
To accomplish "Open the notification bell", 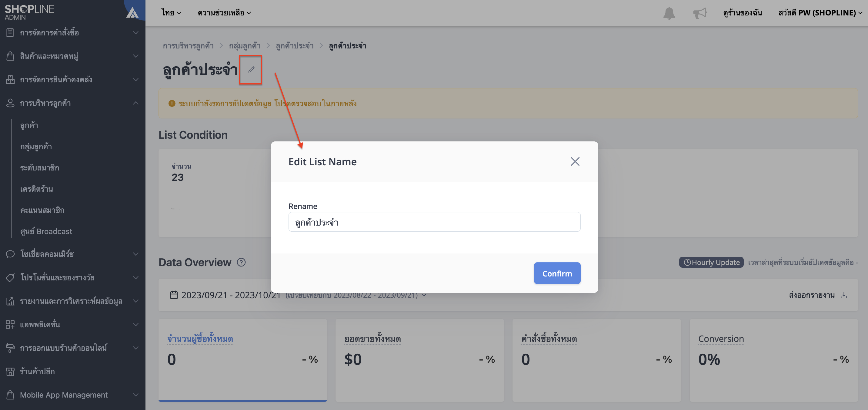I will (x=669, y=13).
